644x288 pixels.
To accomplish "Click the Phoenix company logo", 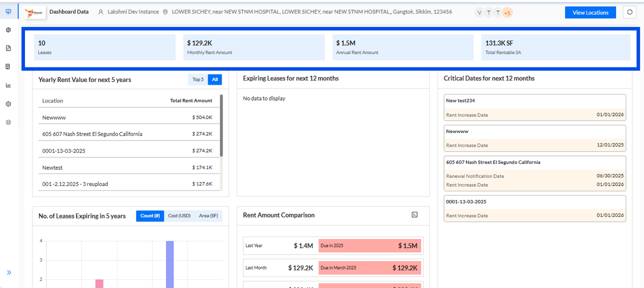I will pos(35,12).
